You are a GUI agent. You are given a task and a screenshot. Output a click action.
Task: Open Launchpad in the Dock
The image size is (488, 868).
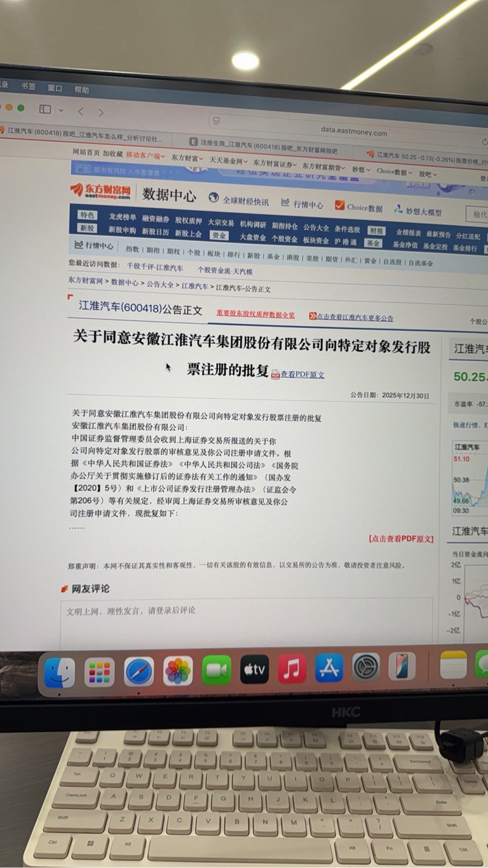pyautogui.click(x=99, y=672)
